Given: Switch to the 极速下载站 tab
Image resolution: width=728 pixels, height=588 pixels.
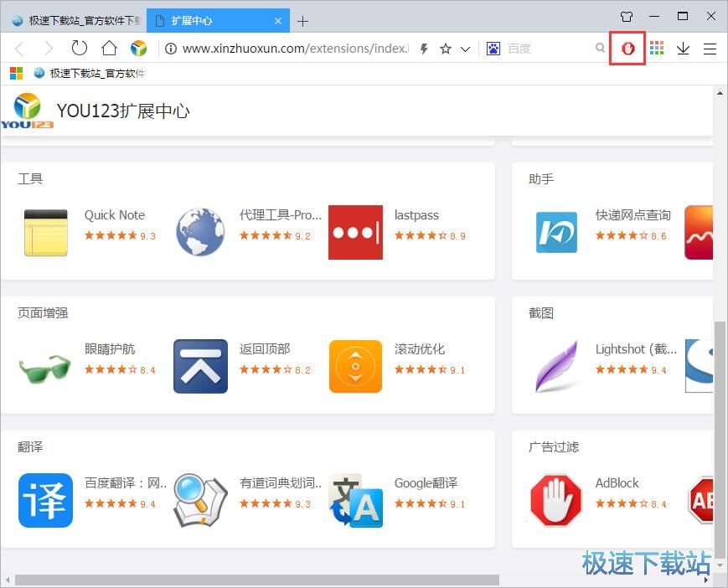Looking at the screenshot, I should click(75, 20).
